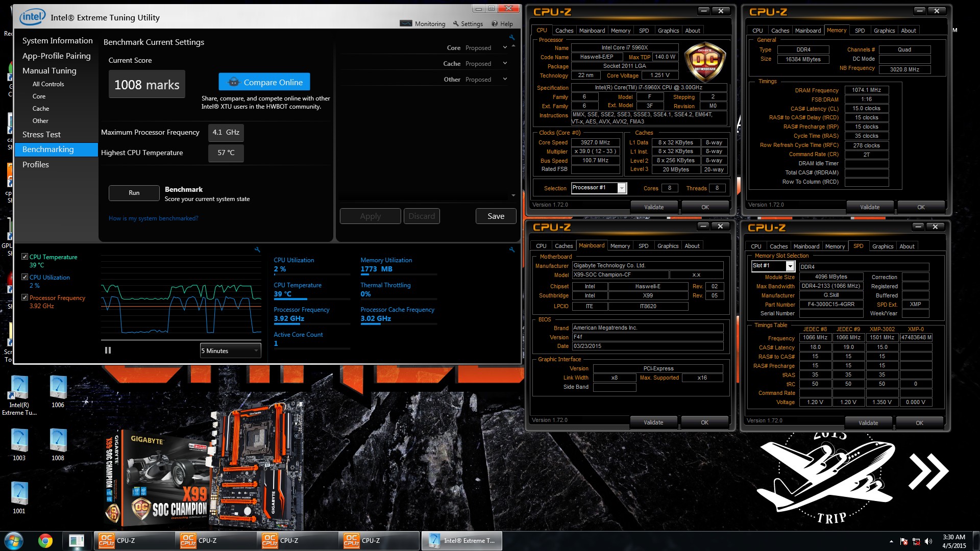Open App-Profile Pairing in XTU sidebar
The image size is (980, 551).
coord(56,56)
